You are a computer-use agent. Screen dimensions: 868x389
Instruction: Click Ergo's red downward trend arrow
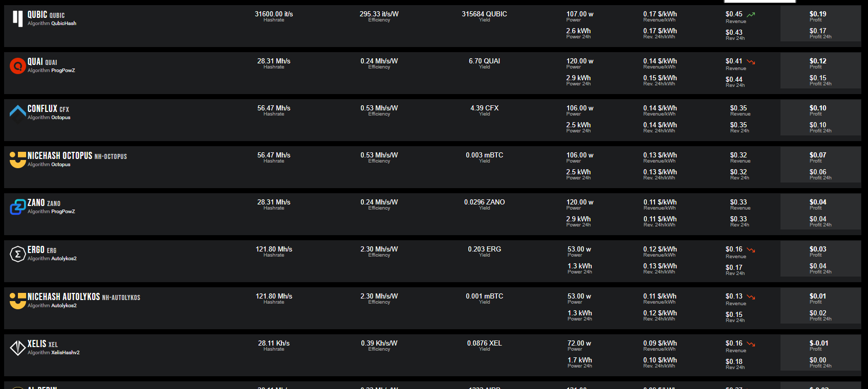[751, 250]
